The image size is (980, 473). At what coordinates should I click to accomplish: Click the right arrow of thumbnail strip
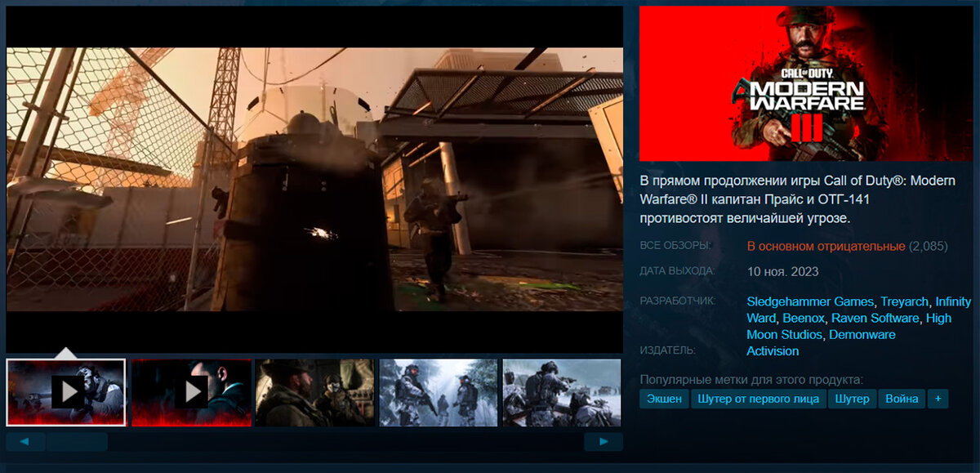[604, 442]
